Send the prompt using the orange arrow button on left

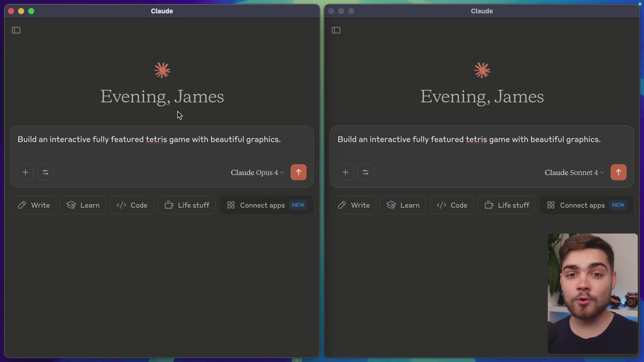(x=299, y=172)
